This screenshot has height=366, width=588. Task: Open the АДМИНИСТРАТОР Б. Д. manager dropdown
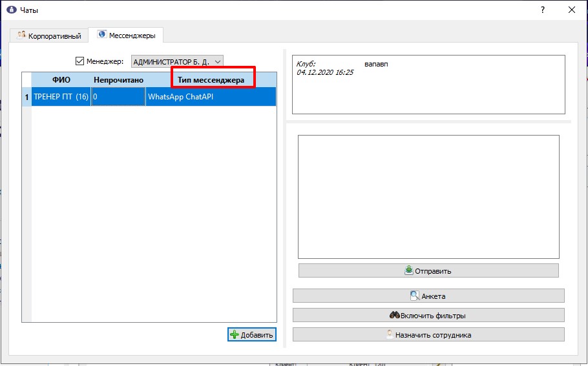[177, 62]
